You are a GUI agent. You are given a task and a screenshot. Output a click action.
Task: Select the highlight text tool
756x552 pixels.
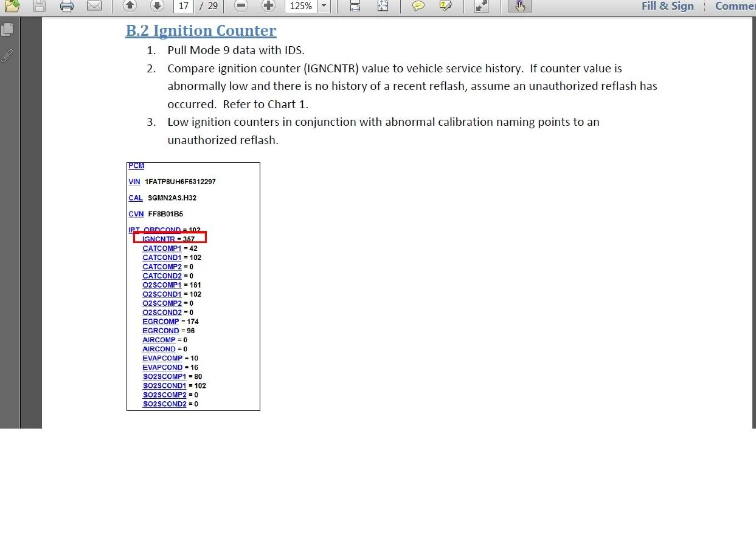tap(446, 6)
